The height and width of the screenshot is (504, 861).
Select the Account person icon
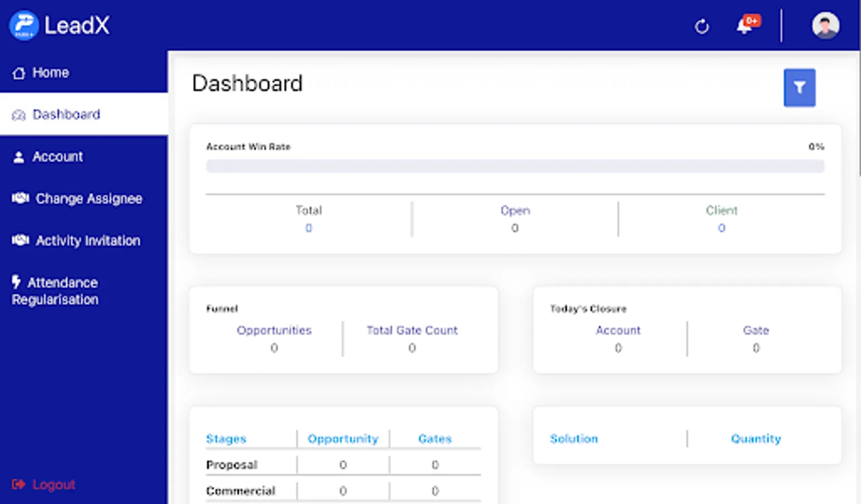18,156
